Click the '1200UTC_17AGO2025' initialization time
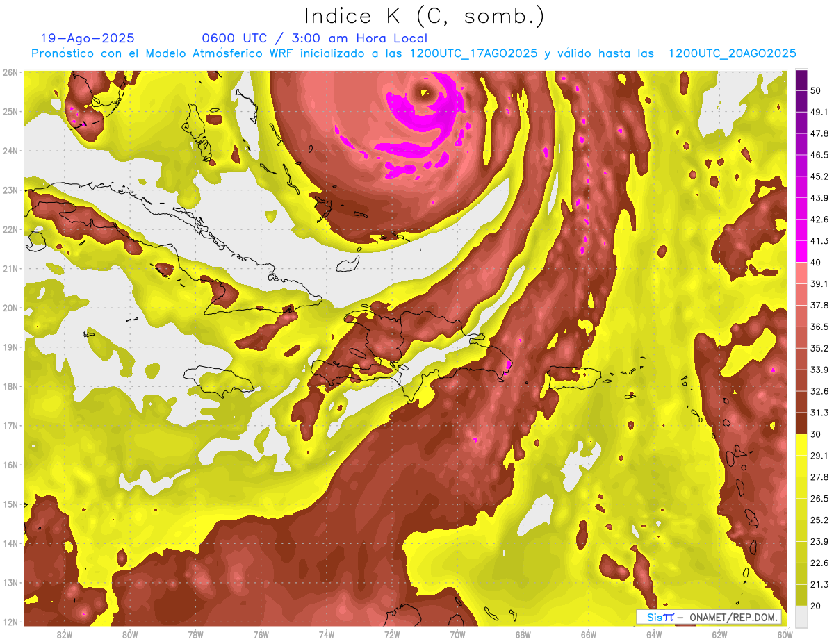This screenshot has height=644, width=834. pos(473,53)
